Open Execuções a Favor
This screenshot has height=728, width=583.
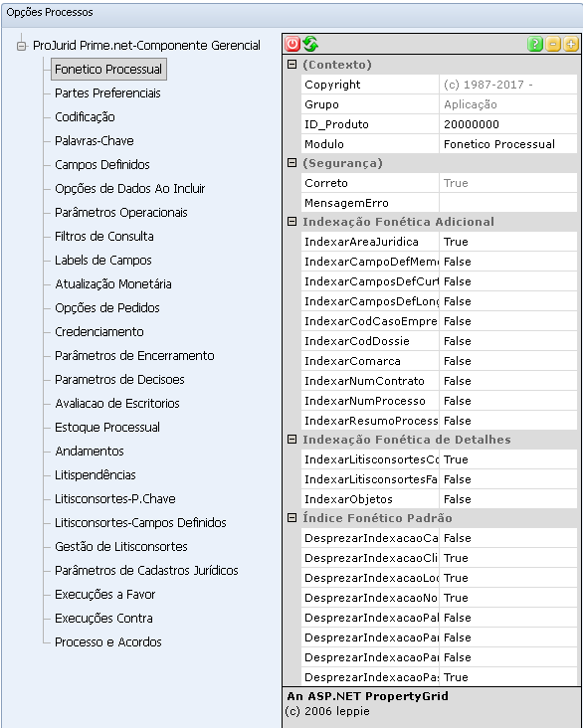tap(105, 595)
